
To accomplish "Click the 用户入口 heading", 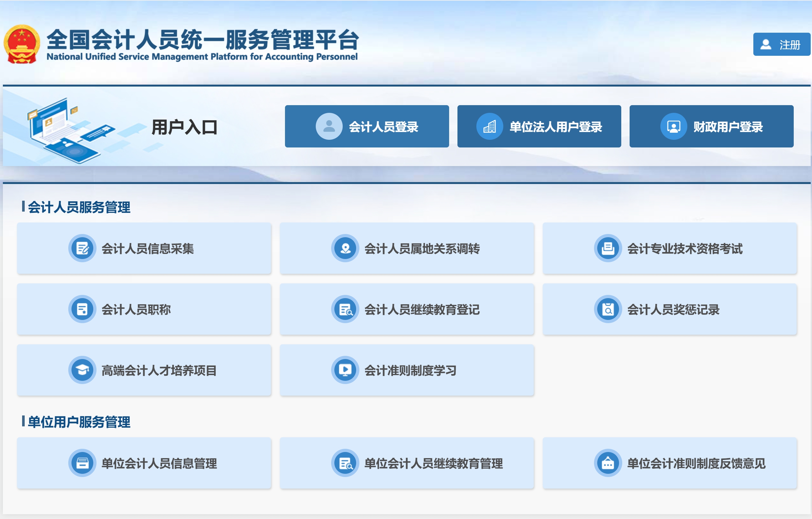I will coord(184,127).
